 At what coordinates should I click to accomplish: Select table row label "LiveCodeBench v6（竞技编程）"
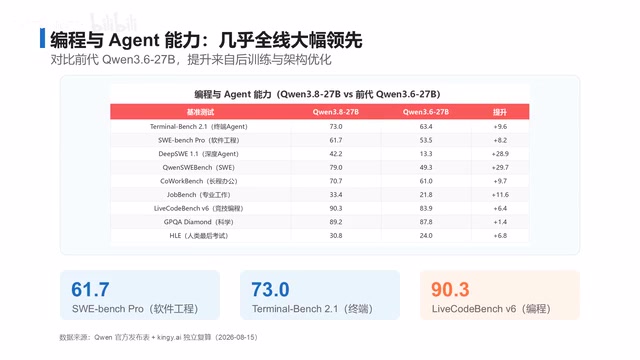198,208
